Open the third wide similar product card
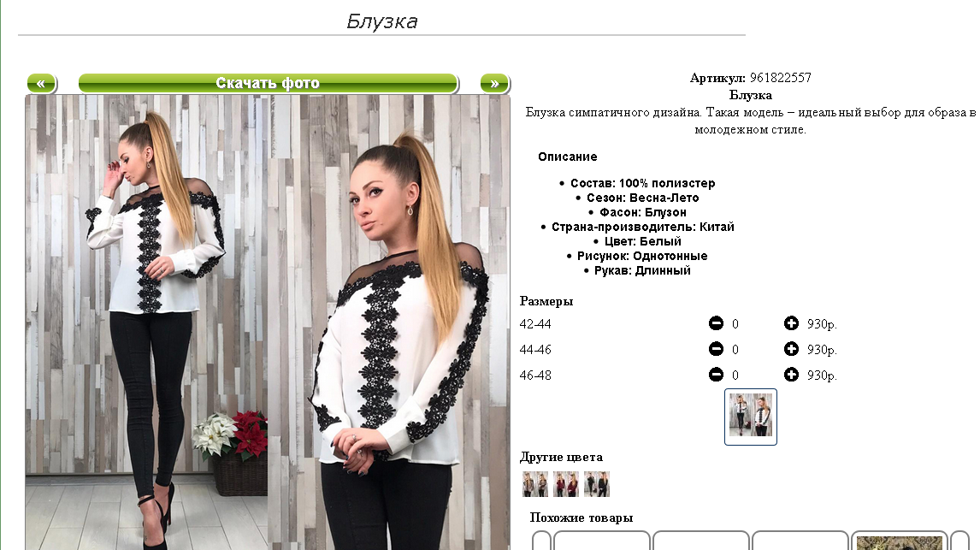This screenshot has width=980, height=550. click(x=800, y=541)
